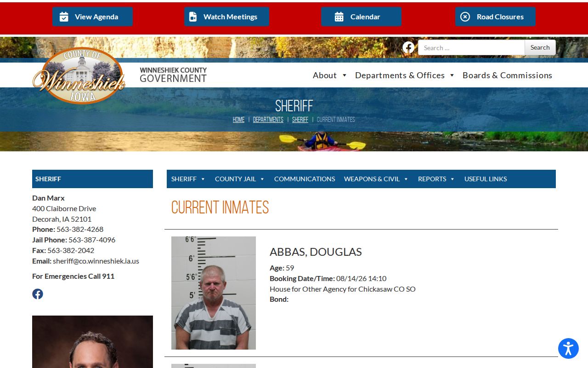
Task: Click the Sheriff sidebar heading
Action: click(x=92, y=179)
